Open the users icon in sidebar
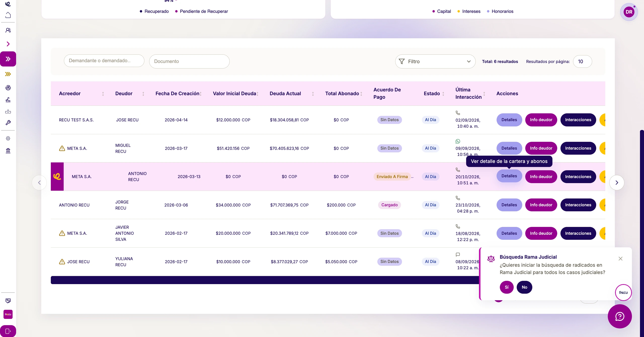 (x=8, y=30)
